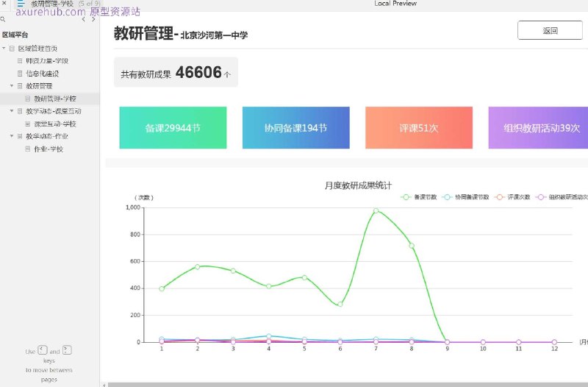This screenshot has width=588, height=387.
Task: Click the page icon beside 课堂互动-学校
Action: 28,124
